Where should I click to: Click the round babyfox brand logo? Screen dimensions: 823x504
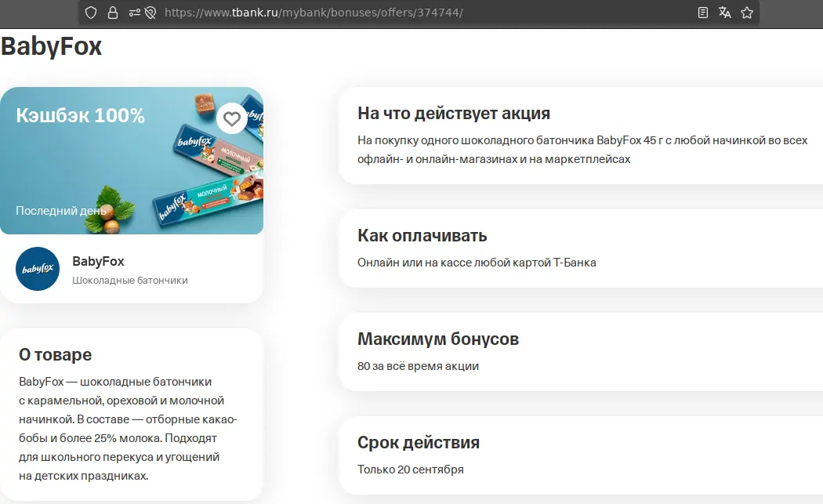(x=38, y=269)
